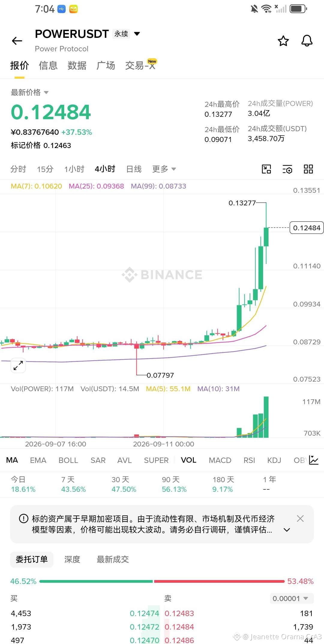Dismiss the risk warning notice
The image size is (324, 644).
[300, 519]
